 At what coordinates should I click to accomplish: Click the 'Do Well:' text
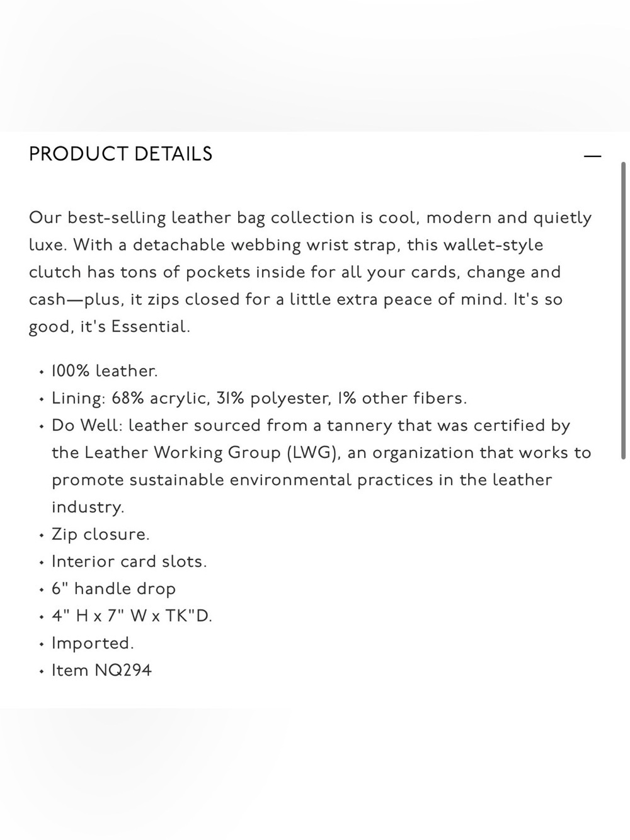point(87,425)
